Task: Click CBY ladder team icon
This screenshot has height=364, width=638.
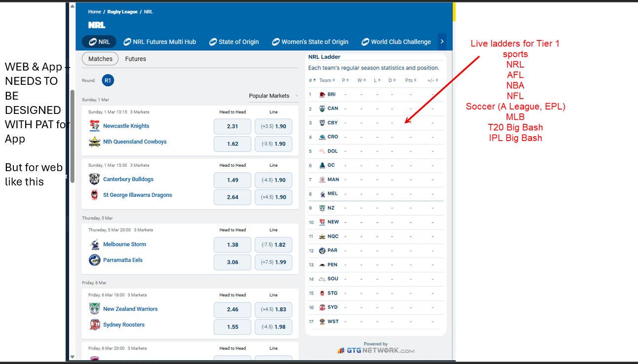Action: point(322,123)
